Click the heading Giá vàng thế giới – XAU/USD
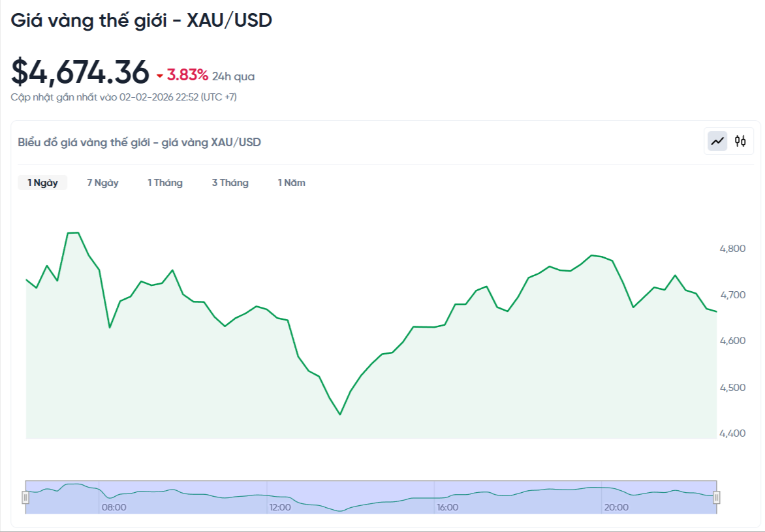 pos(142,20)
